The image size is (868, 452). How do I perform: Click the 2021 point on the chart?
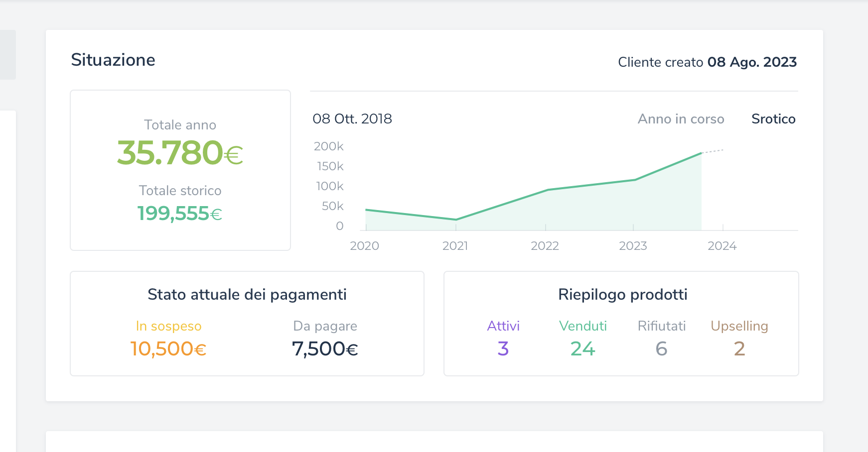point(456,220)
